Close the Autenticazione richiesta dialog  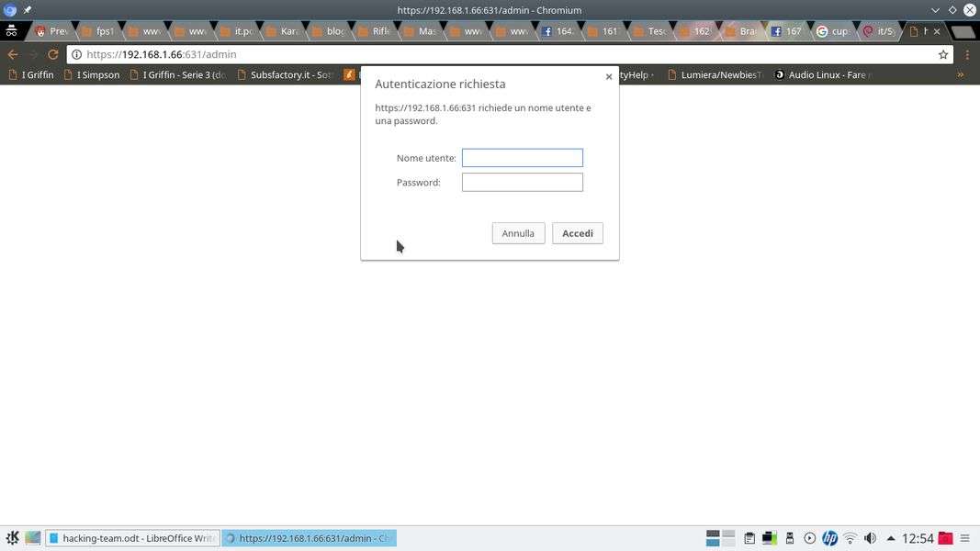click(609, 77)
